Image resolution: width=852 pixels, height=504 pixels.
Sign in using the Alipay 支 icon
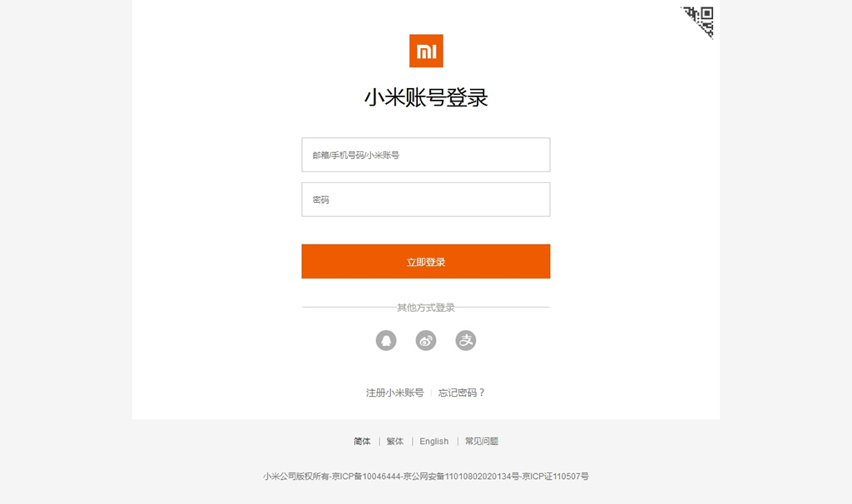466,340
